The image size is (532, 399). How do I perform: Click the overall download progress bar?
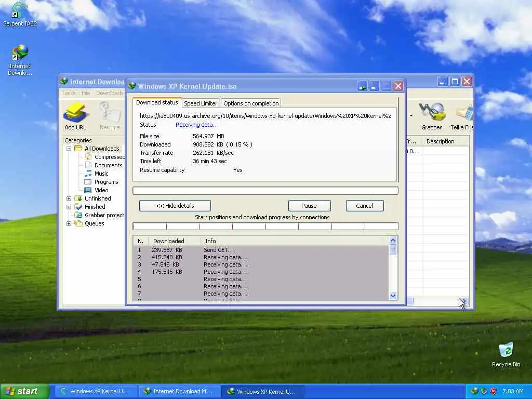pos(265,191)
